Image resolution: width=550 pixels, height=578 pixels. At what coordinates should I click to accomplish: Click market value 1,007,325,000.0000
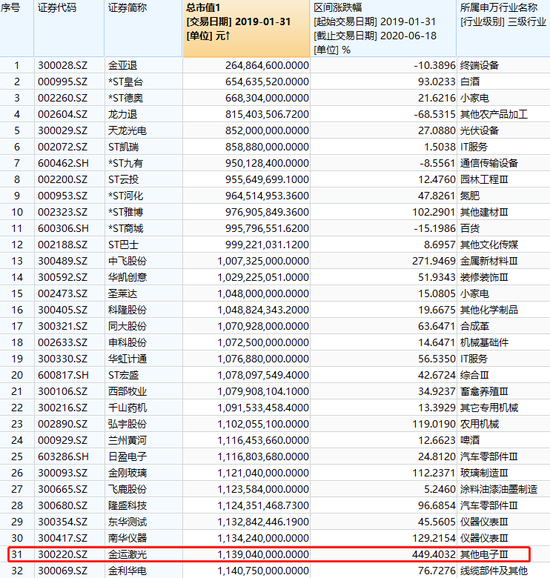point(263,261)
